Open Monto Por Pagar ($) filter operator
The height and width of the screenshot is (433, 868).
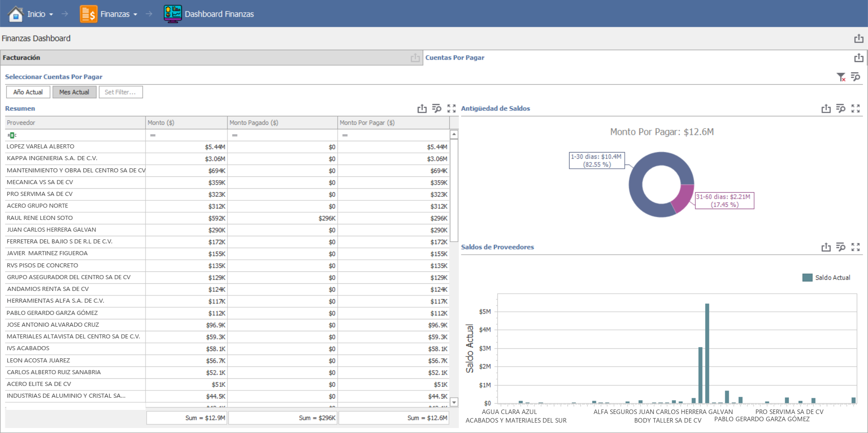pos(345,135)
